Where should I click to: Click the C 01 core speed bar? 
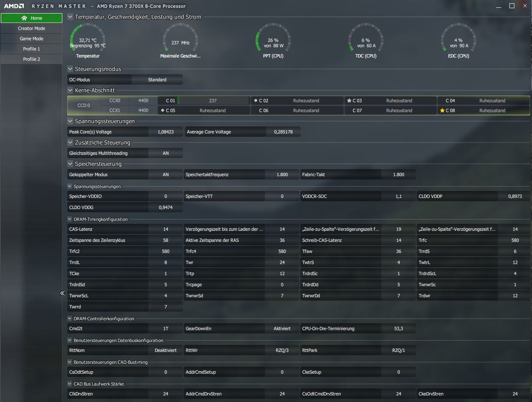[x=213, y=101]
